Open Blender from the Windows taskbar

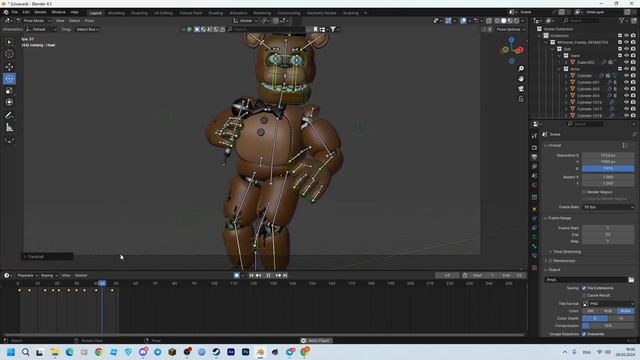pos(260,352)
